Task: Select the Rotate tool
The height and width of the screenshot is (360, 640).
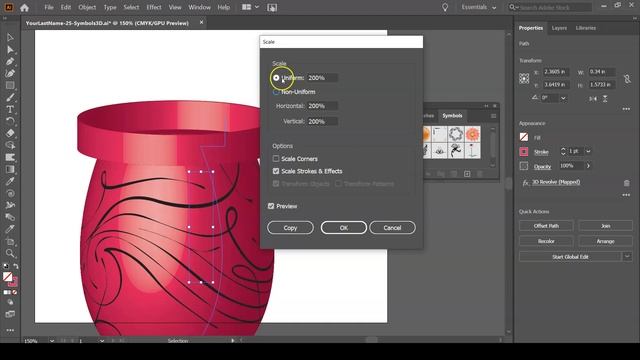Action: click(10, 121)
